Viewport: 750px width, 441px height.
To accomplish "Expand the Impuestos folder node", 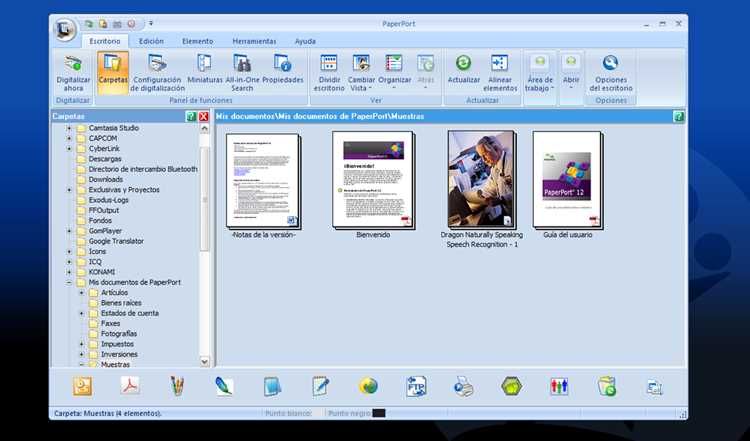I will pyautogui.click(x=81, y=344).
